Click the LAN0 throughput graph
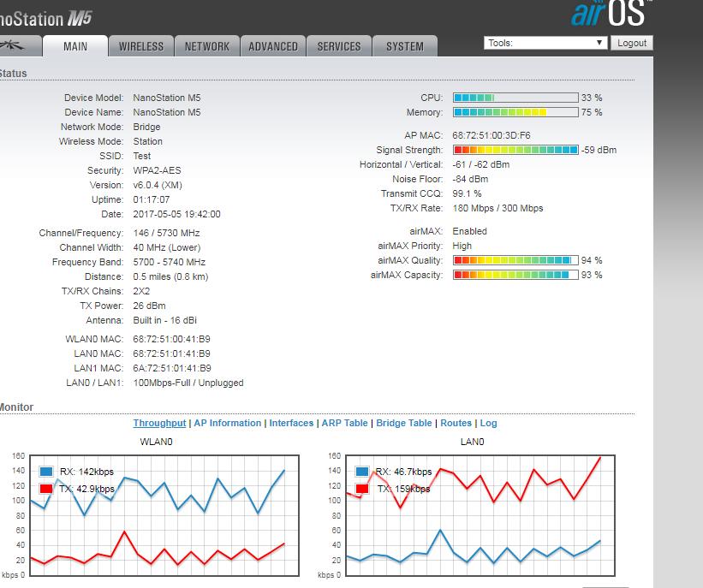Viewport: 703px width, 588px height. point(480,515)
